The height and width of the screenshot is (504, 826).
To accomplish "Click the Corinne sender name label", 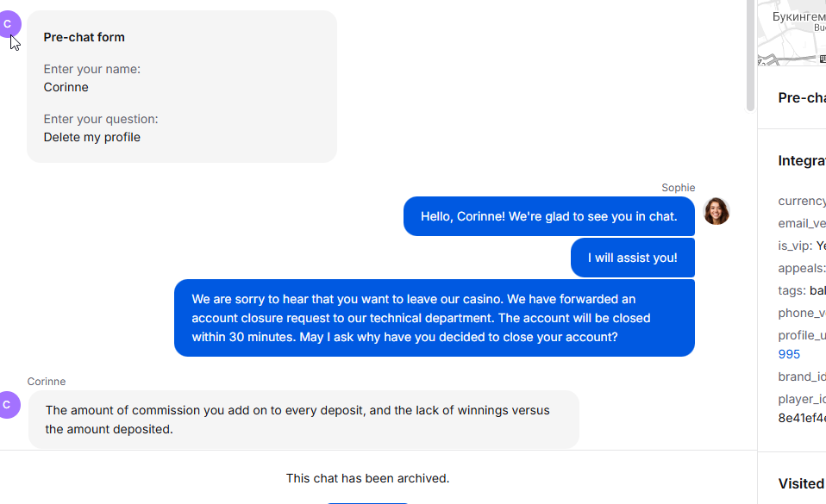I will click(47, 382).
